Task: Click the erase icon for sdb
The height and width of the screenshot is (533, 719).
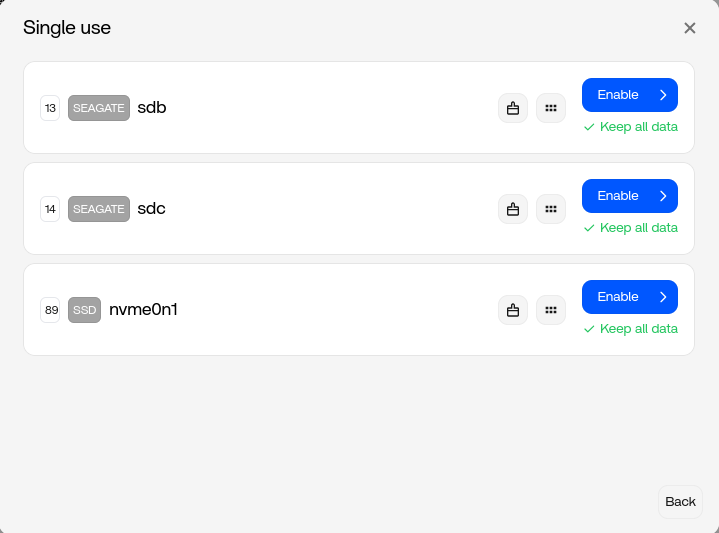Action: pos(513,108)
